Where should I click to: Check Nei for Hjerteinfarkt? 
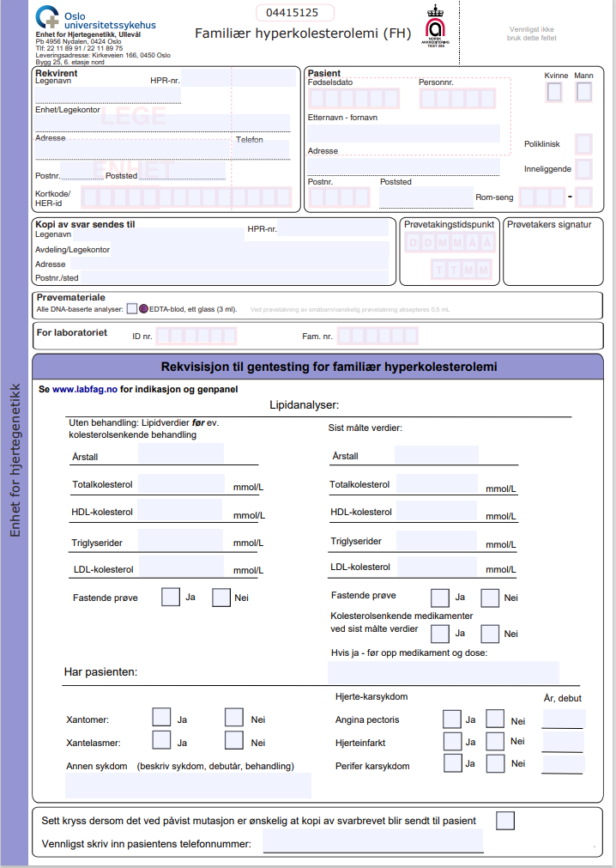tap(495, 741)
